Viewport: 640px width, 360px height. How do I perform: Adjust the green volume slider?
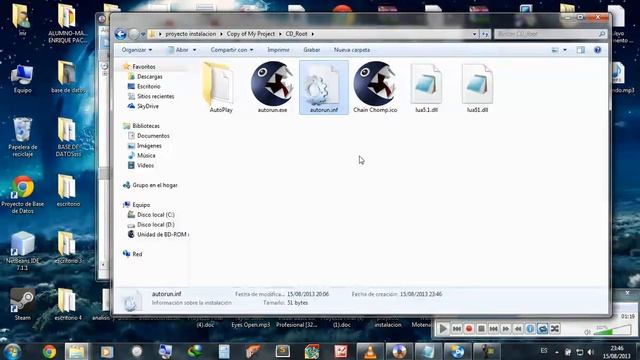coord(611,330)
